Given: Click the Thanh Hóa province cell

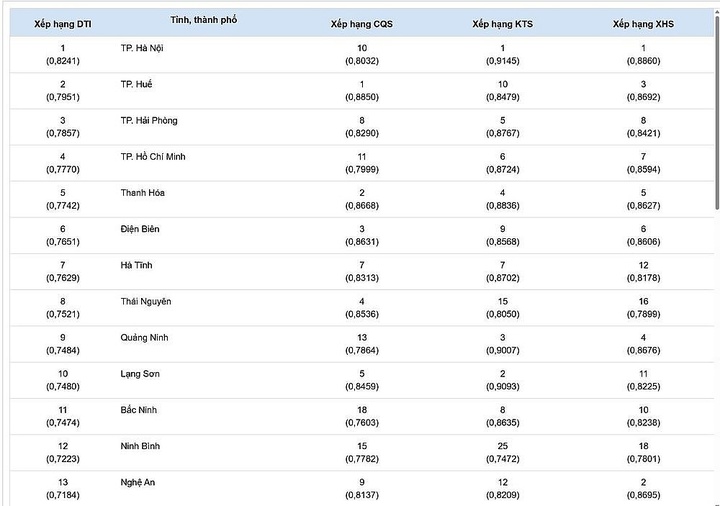Looking at the screenshot, I should point(140,193).
